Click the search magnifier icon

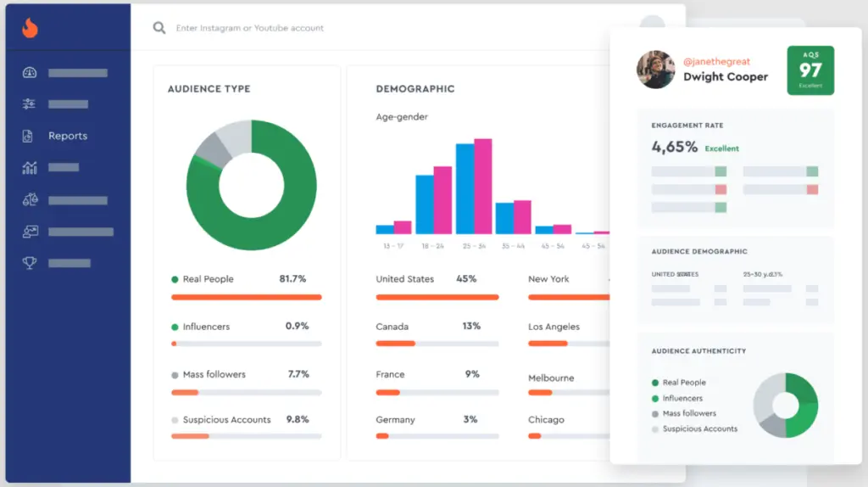click(x=159, y=28)
